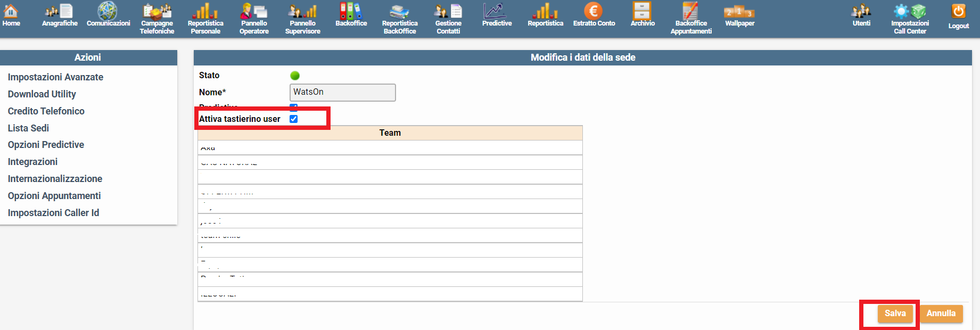Open the Predictive chart icon

[x=496, y=11]
